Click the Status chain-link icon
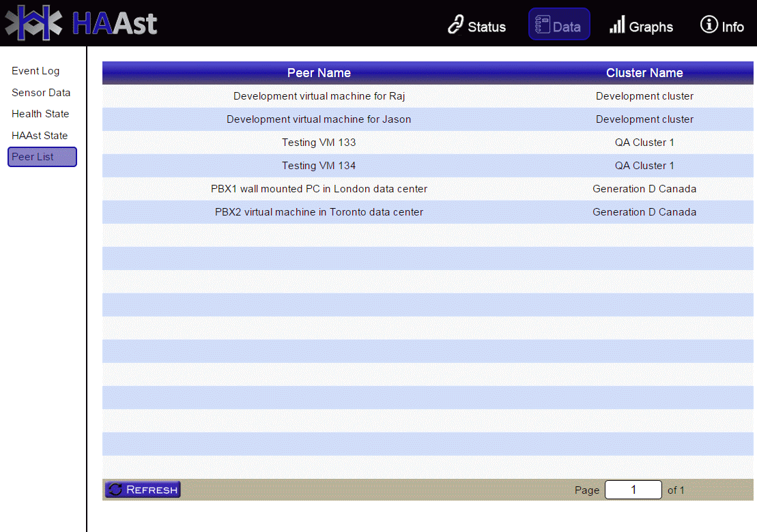 (x=455, y=25)
